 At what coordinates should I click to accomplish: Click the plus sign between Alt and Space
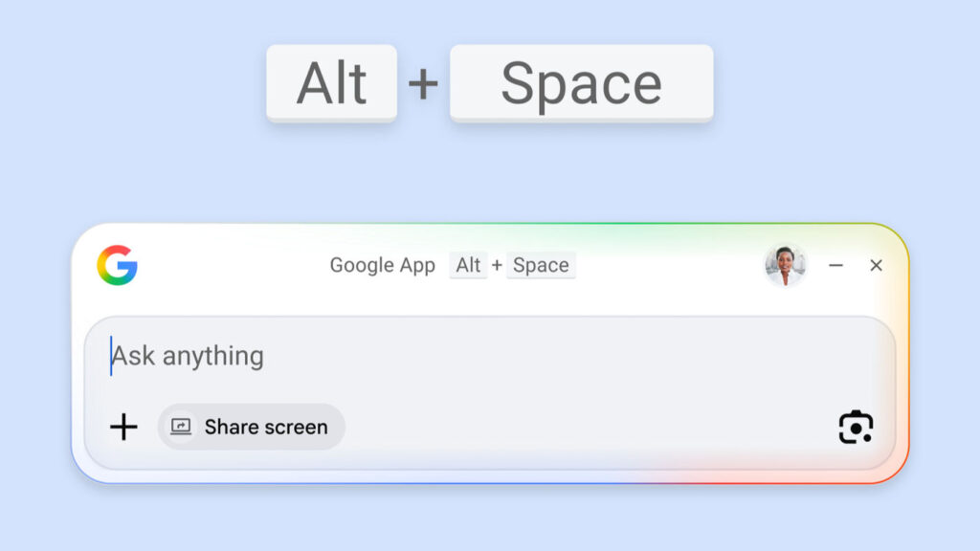[x=424, y=82]
